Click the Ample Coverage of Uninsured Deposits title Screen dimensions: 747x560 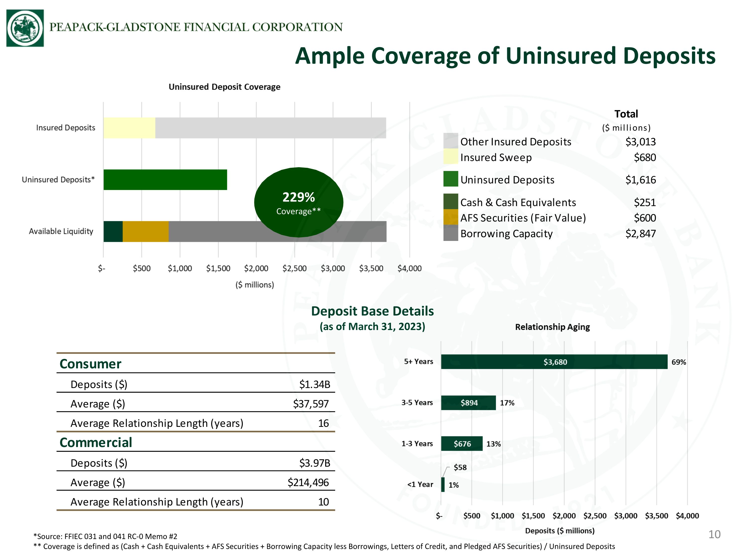pyautogui.click(x=505, y=56)
